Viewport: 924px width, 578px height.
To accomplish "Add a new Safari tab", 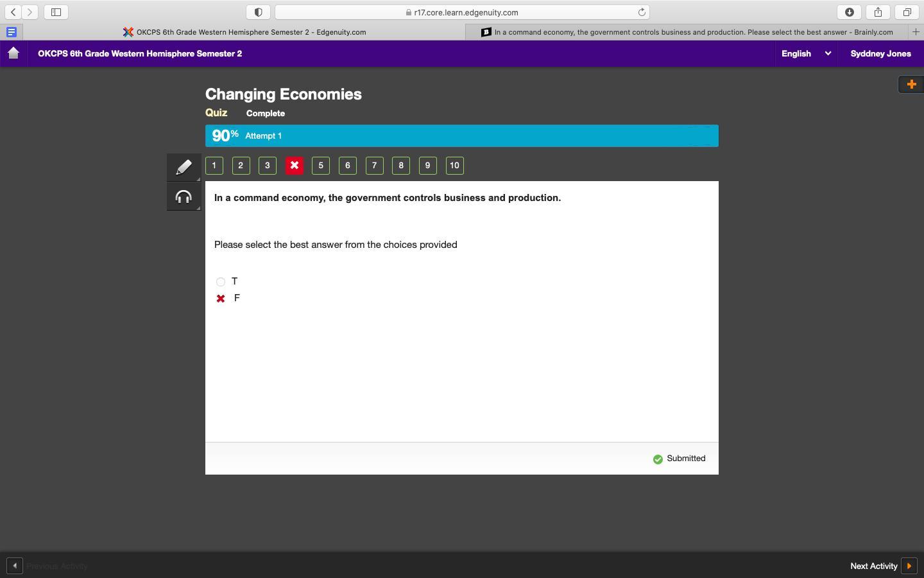I will pos(916,32).
